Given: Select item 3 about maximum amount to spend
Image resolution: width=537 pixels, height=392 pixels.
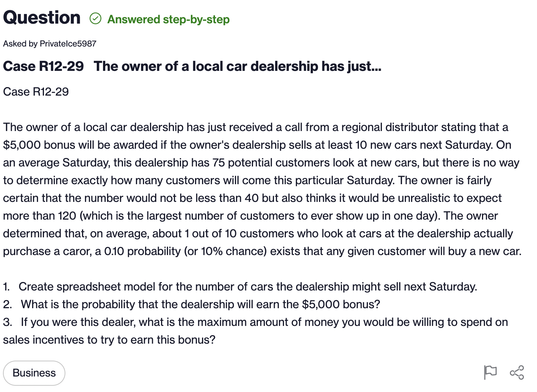Looking at the screenshot, I should tap(256, 331).
